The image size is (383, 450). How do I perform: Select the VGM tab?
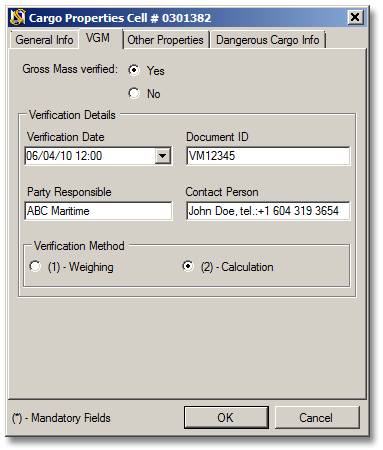coord(100,38)
